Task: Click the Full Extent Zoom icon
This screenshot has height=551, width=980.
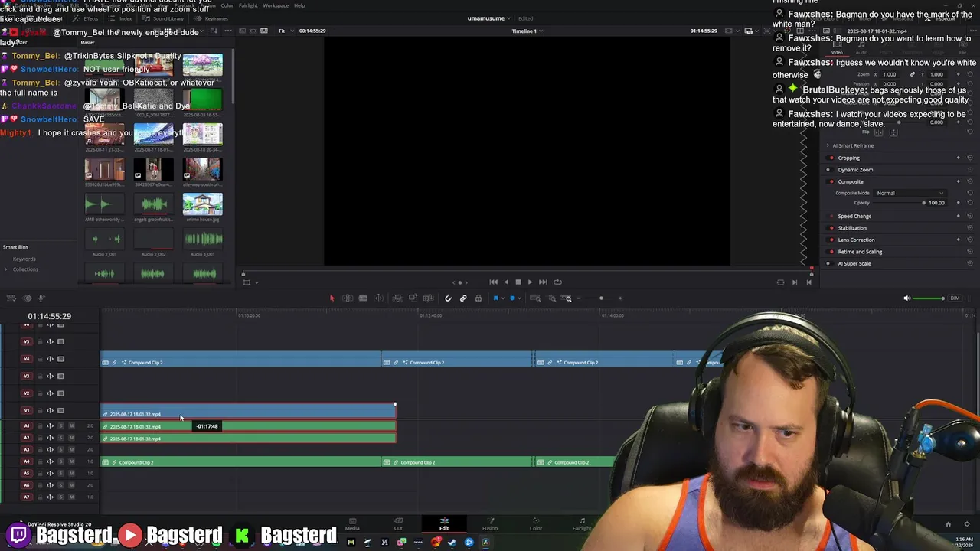Action: [537, 298]
